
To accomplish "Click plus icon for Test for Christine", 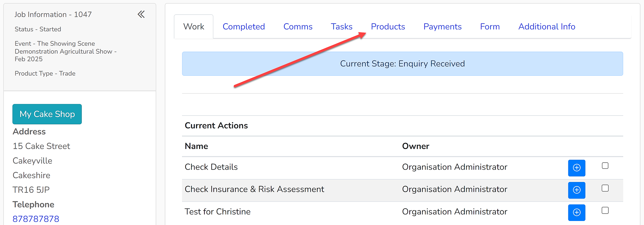I will coord(577,212).
